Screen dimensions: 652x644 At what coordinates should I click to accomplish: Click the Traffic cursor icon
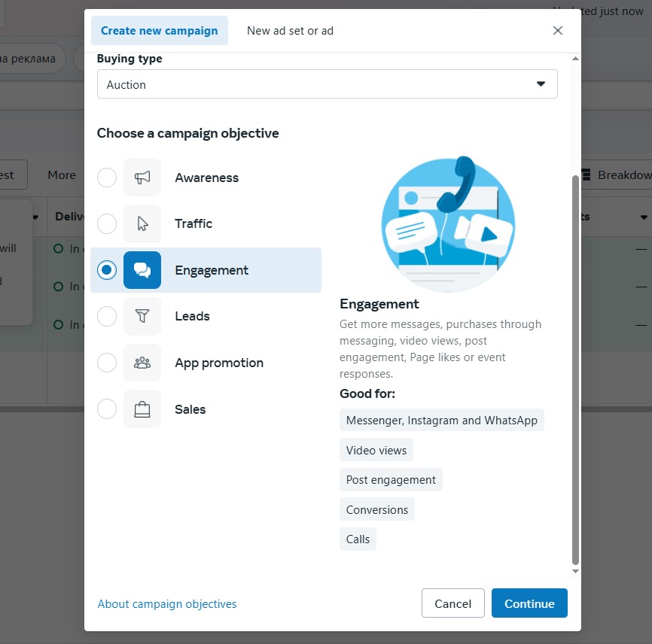142,223
